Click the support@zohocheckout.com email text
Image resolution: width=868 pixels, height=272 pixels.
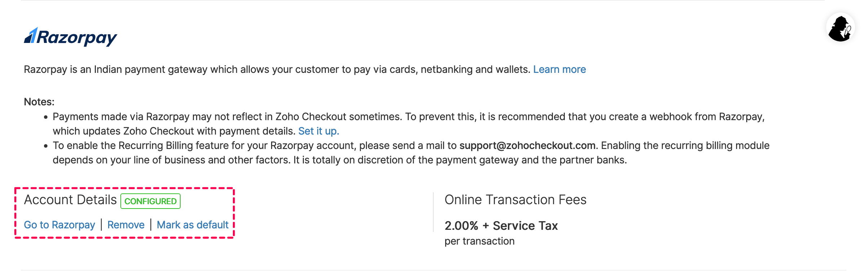point(527,145)
